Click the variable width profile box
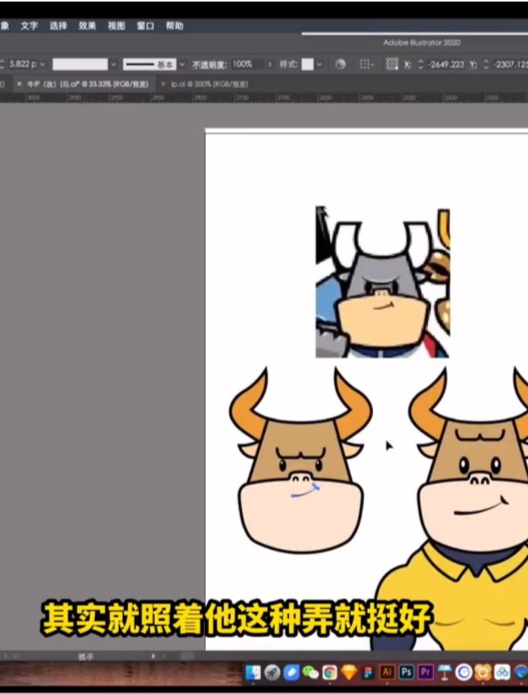 click(x=80, y=64)
